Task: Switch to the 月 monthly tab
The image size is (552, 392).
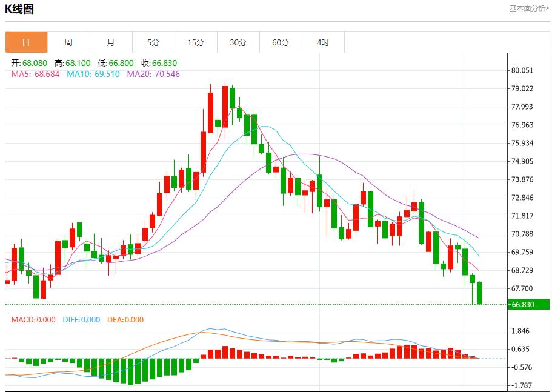Action: [111, 42]
